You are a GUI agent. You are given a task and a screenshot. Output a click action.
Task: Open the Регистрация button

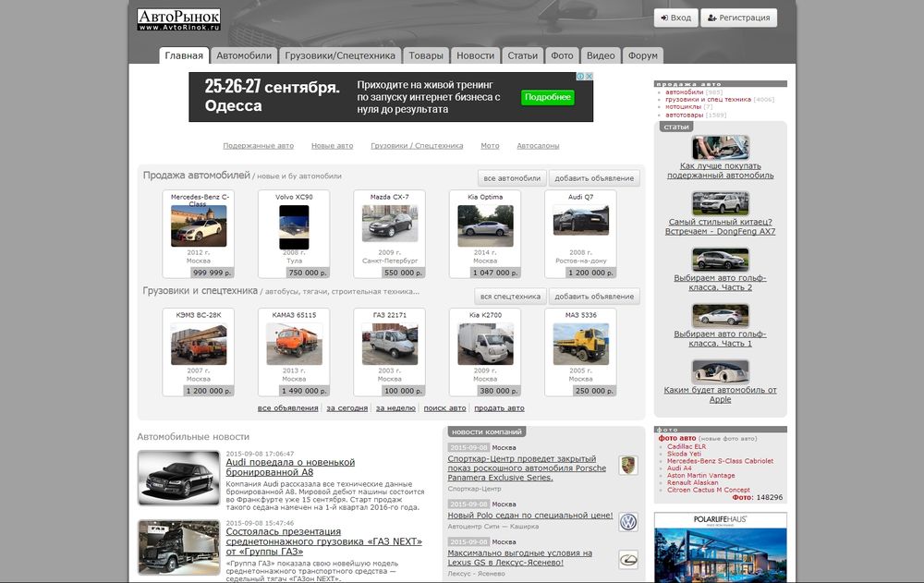pyautogui.click(x=739, y=18)
